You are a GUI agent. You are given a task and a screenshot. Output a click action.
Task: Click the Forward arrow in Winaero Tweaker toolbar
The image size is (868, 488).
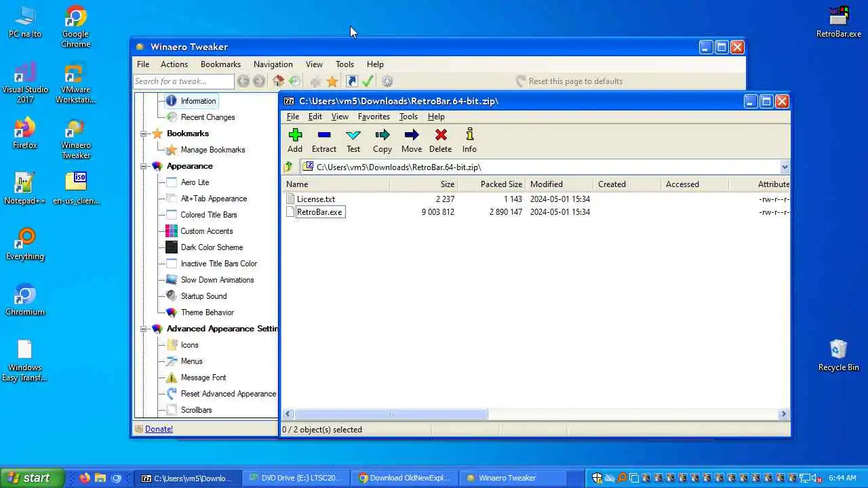point(259,81)
